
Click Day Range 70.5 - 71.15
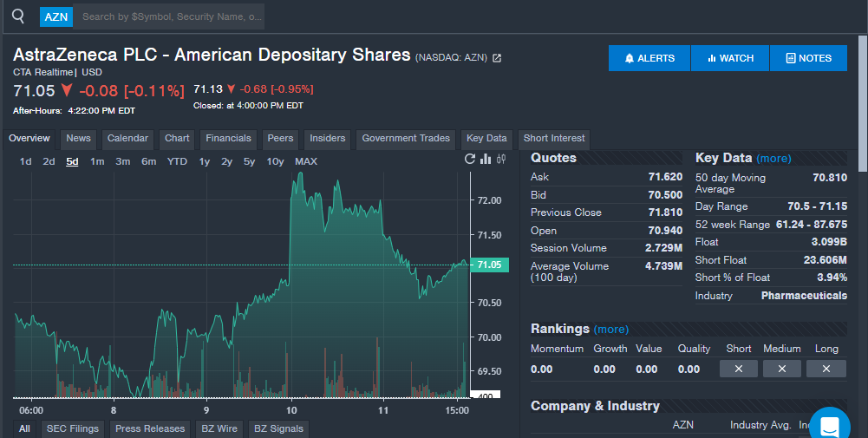point(818,206)
